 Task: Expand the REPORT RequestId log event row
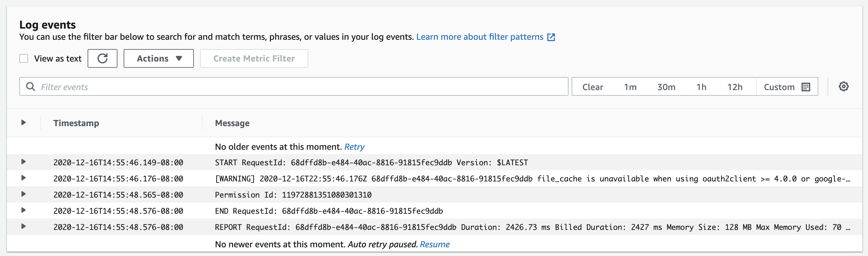(24, 227)
